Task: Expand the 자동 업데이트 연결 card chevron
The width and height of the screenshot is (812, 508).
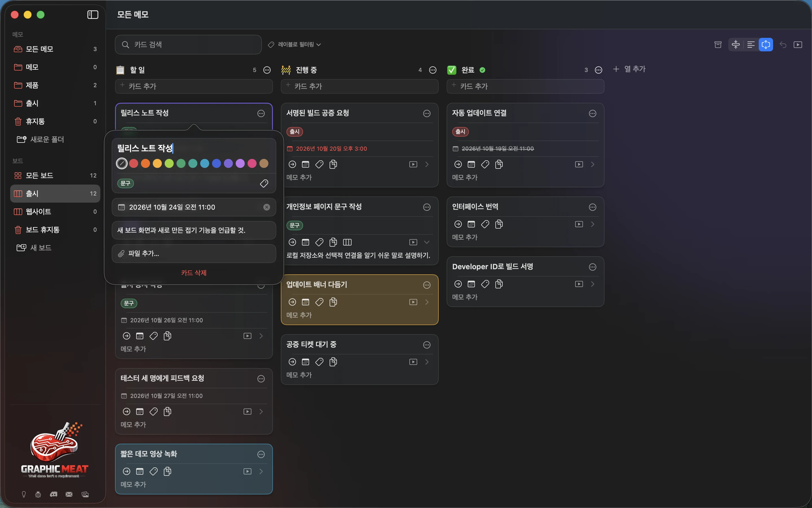Action: 593,164
